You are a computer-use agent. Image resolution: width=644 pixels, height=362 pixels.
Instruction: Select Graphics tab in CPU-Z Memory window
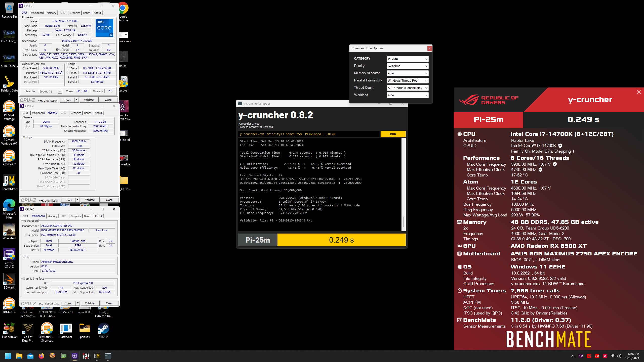pyautogui.click(x=76, y=113)
